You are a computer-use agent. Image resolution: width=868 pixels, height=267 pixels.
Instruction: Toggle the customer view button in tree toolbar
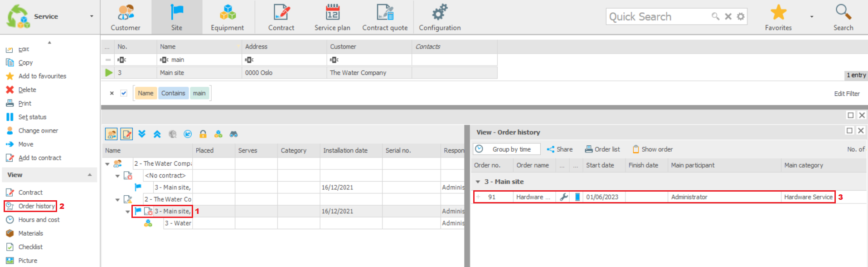[x=112, y=134]
